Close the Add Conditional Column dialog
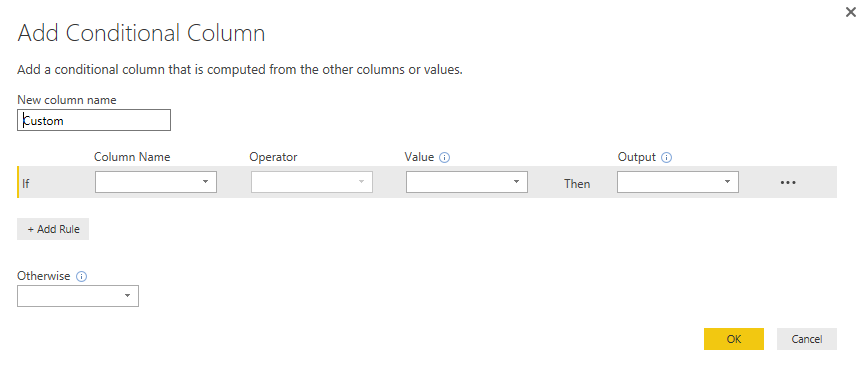Viewport: 860px width, 365px height. click(x=851, y=12)
